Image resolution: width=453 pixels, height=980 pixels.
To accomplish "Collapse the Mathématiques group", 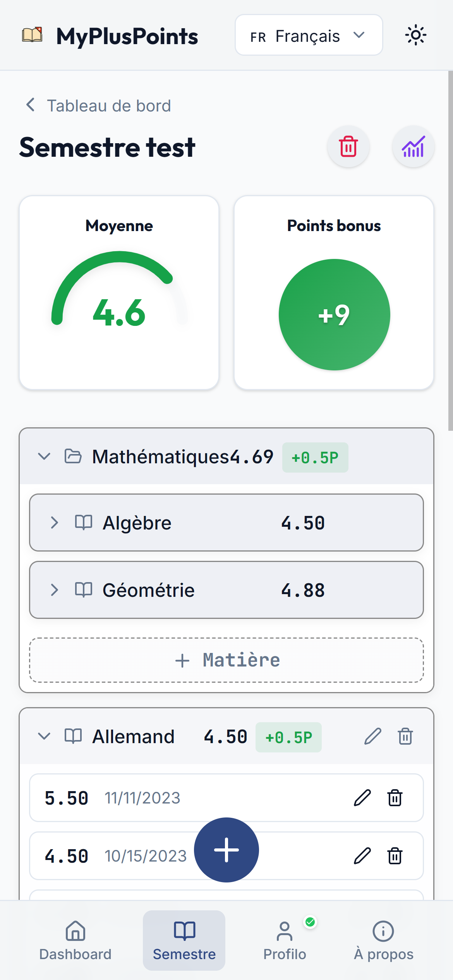I will [44, 456].
